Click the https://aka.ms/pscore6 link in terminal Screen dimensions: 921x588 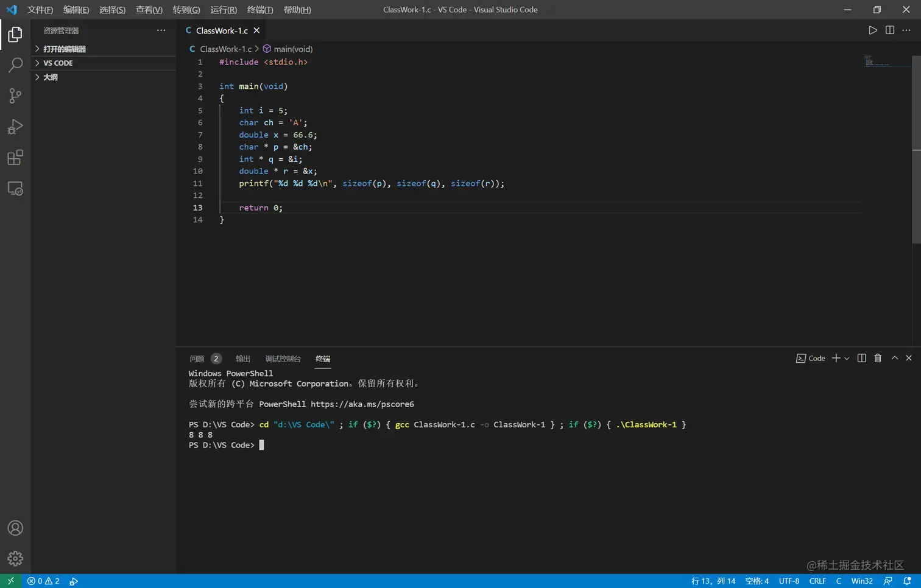pyautogui.click(x=362, y=404)
